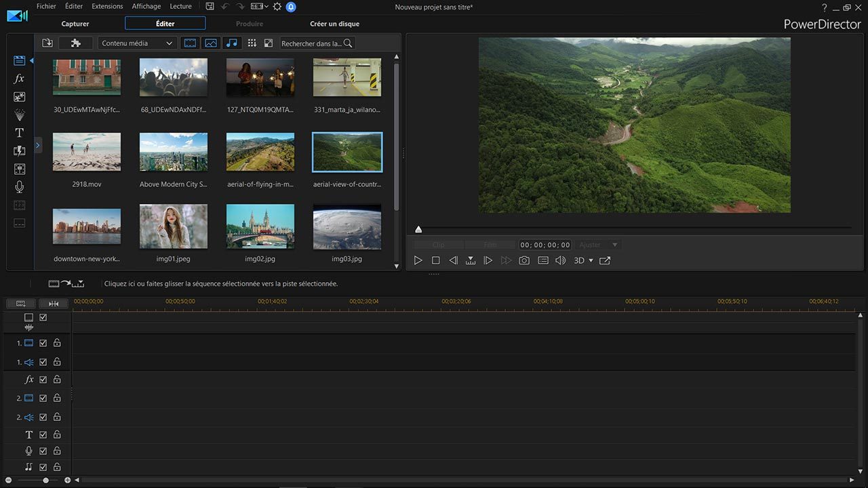The width and height of the screenshot is (868, 488).
Task: Open the Title Room (T) in sidebar
Action: pyautogui.click(x=20, y=133)
